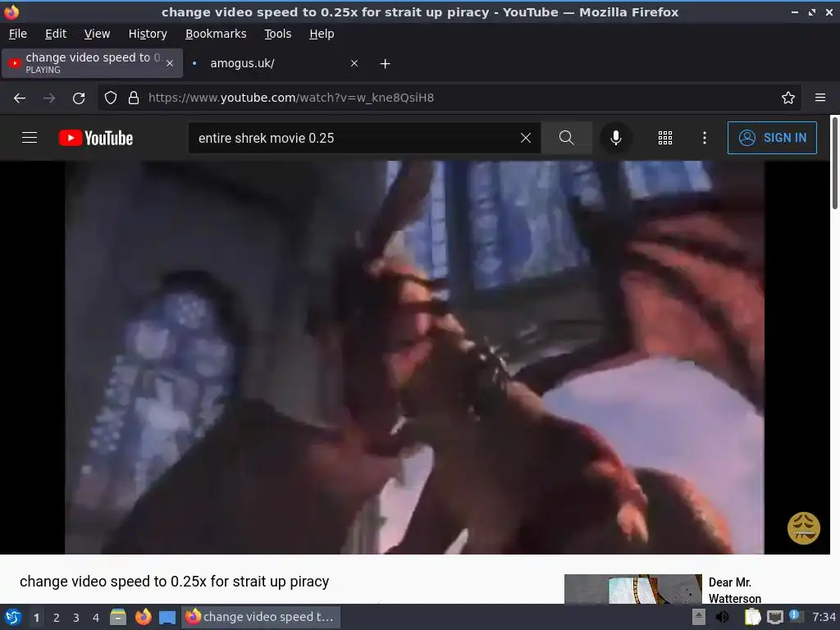Go back with Firefox back arrow

(20, 98)
